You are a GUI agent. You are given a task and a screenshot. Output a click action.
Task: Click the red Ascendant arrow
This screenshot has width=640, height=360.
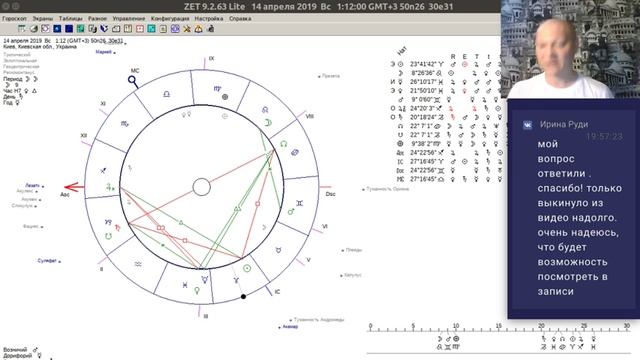(x=74, y=187)
